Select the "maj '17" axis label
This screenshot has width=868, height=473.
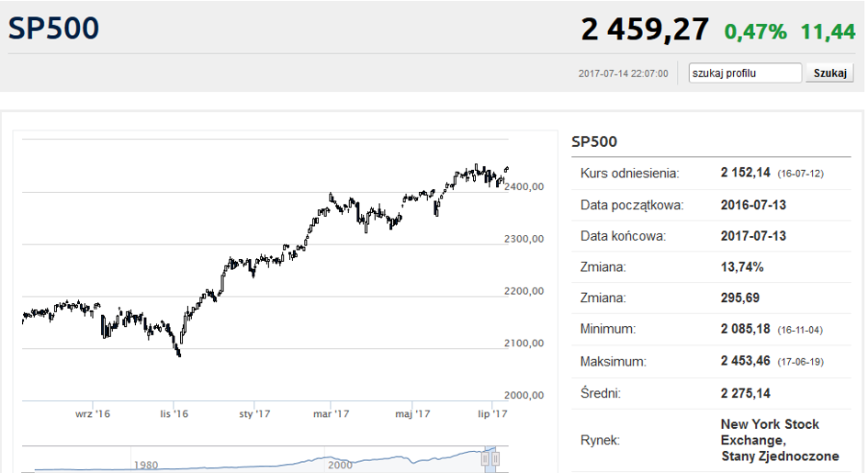coord(412,414)
